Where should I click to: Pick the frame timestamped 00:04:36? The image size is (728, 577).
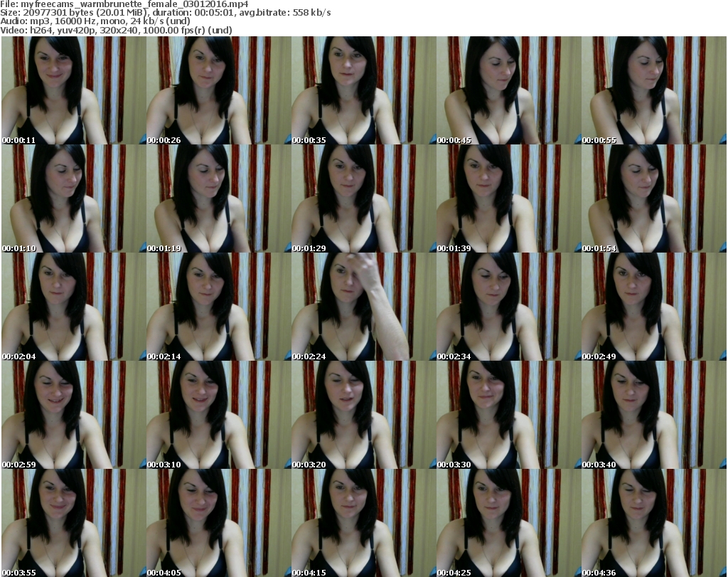654,523
